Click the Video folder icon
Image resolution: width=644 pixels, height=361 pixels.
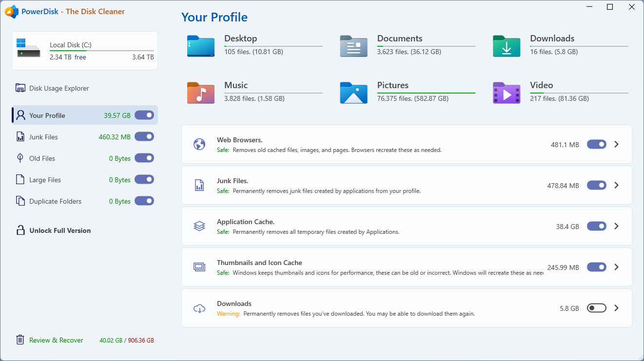[x=507, y=93]
